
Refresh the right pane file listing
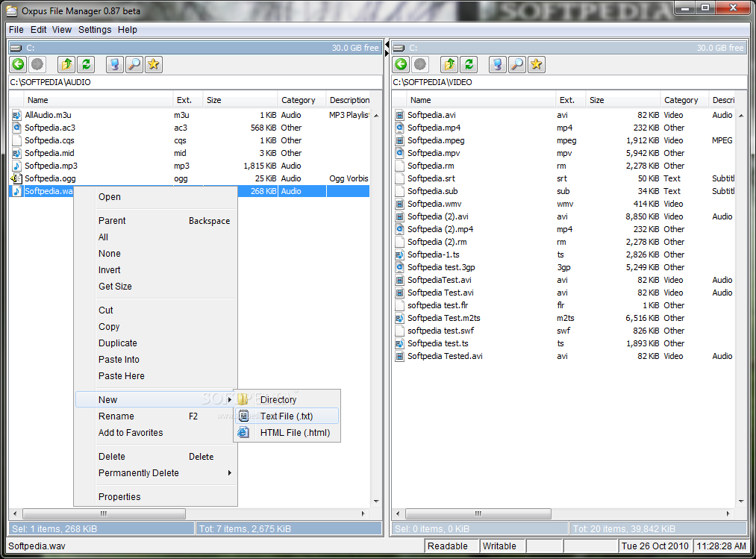469,64
